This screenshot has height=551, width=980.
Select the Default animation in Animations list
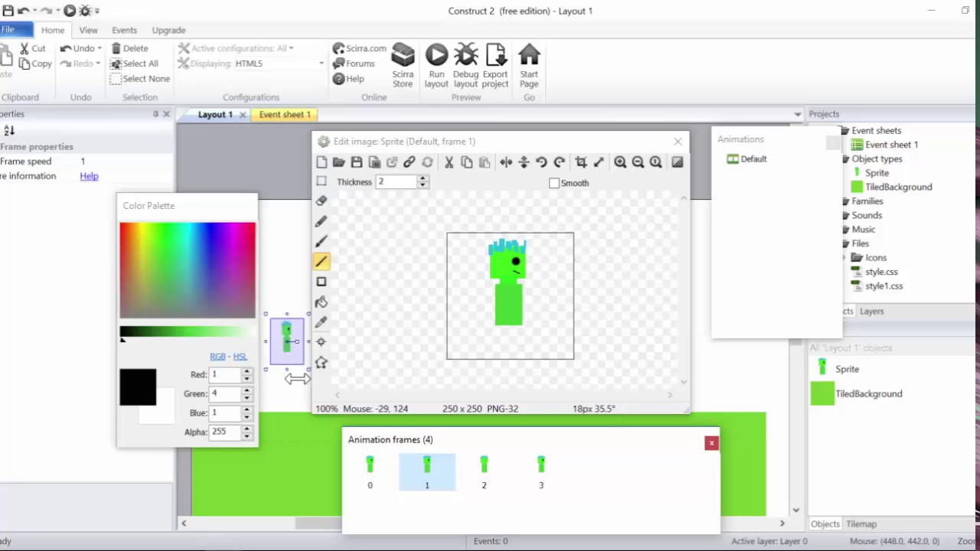point(746,159)
